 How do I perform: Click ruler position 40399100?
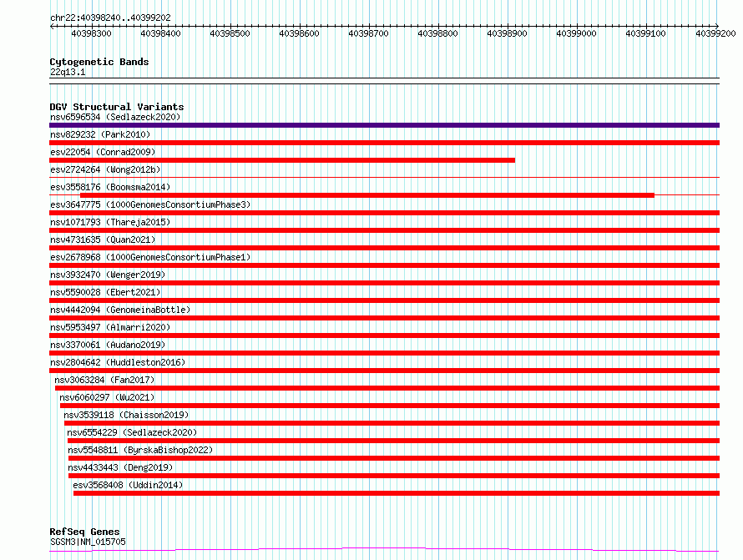click(x=645, y=33)
